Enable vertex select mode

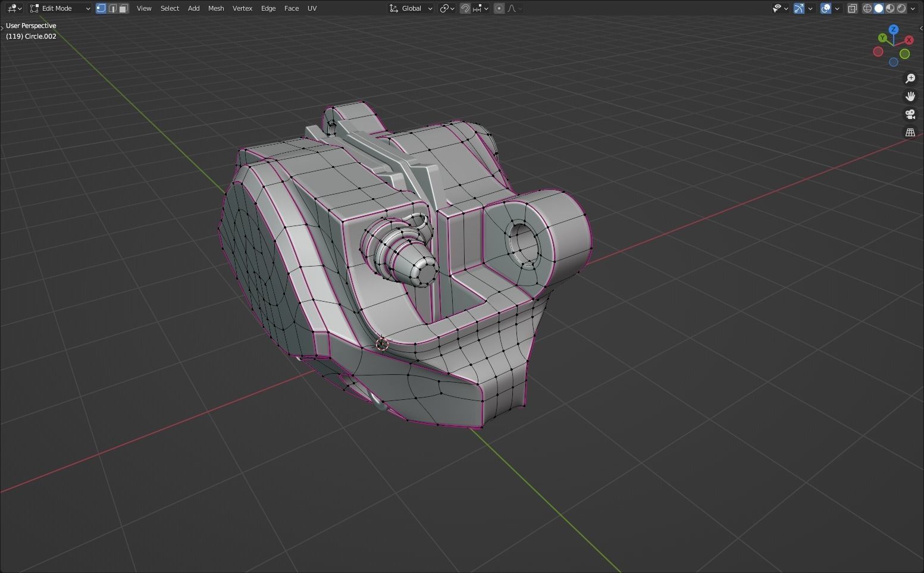tap(101, 8)
